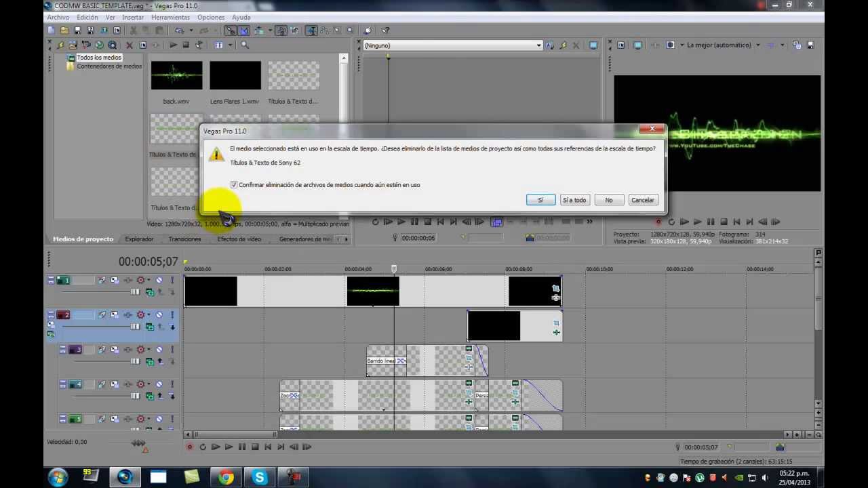Switch to the Explorador tab
This screenshot has width=868, height=488.
tap(139, 239)
